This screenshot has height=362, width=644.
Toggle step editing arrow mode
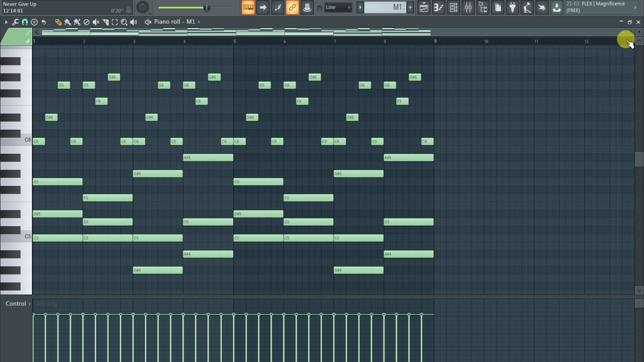[263, 7]
